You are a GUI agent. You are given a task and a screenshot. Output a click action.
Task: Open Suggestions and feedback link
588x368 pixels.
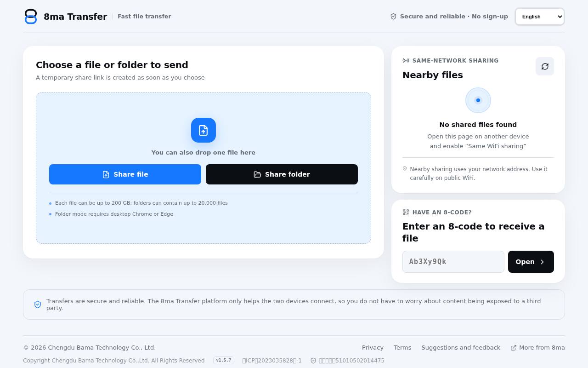pyautogui.click(x=461, y=348)
